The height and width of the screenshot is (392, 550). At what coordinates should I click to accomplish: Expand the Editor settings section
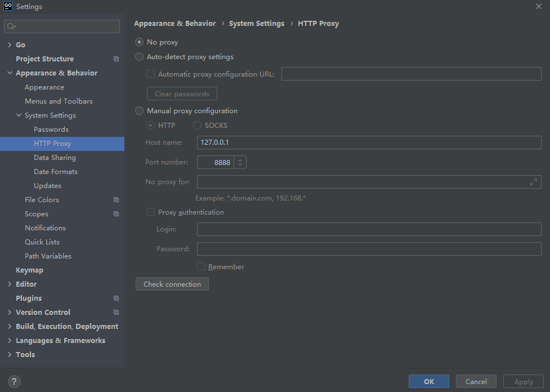click(x=10, y=284)
